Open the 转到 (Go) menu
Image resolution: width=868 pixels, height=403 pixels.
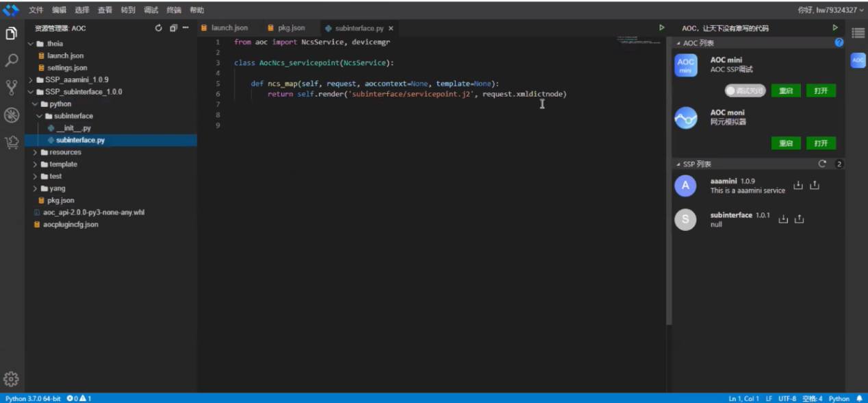128,10
